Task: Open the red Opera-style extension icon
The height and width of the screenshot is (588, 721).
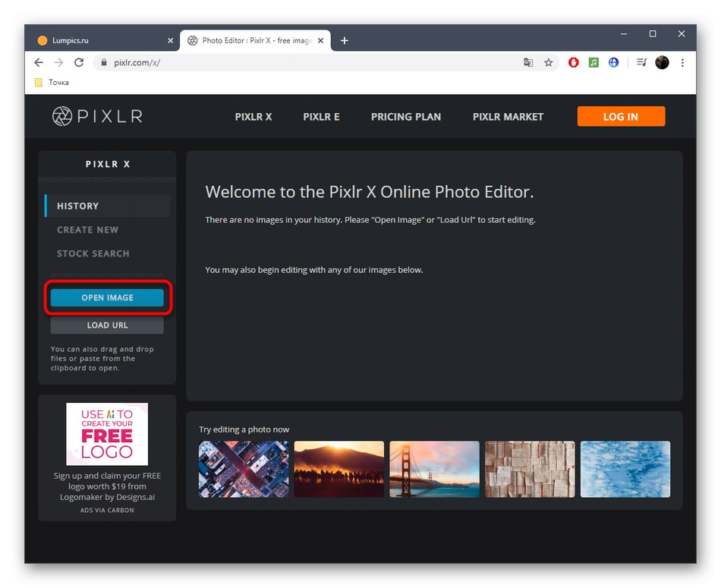Action: (574, 62)
